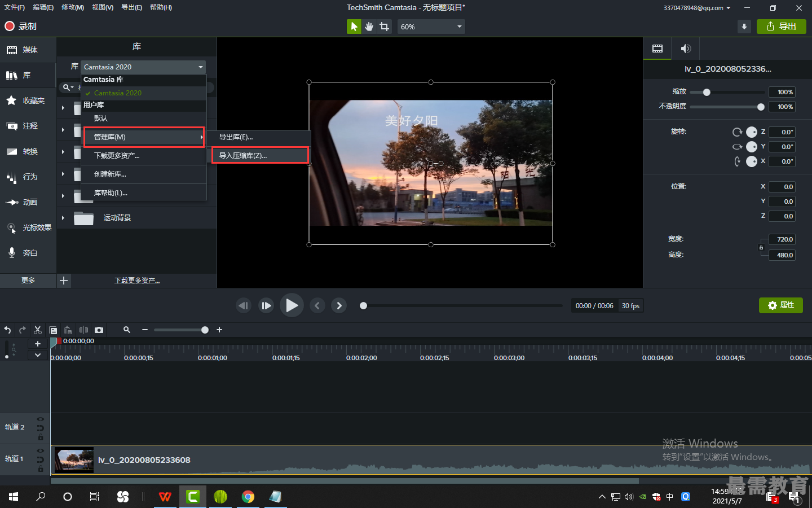This screenshot has width=812, height=508.
Task: Open the 媒体 media tab
Action: [x=28, y=50]
